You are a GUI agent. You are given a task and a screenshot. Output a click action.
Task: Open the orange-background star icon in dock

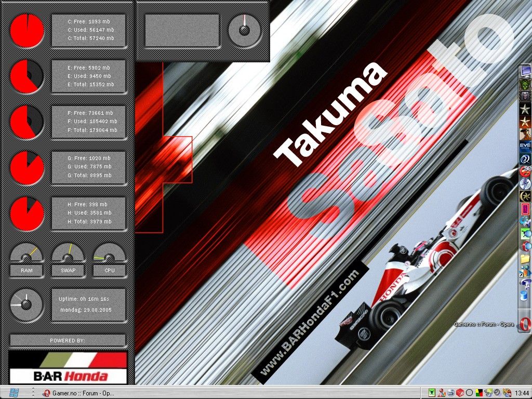coord(525,122)
